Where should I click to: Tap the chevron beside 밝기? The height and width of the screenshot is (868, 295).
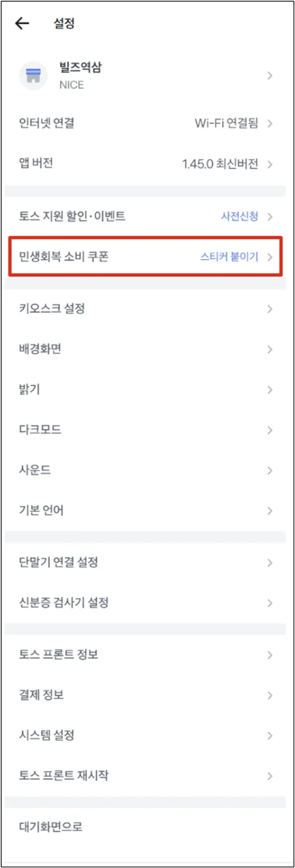click(x=270, y=390)
